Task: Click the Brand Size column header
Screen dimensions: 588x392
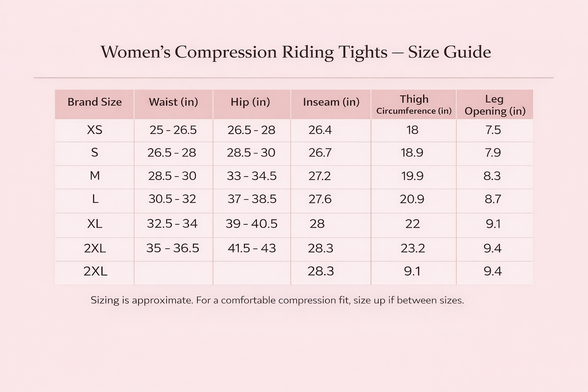Action: 95,102
